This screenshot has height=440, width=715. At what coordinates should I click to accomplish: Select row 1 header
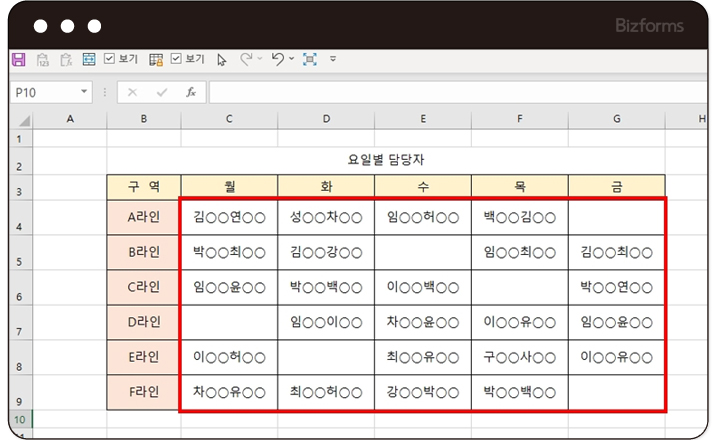(x=20, y=138)
